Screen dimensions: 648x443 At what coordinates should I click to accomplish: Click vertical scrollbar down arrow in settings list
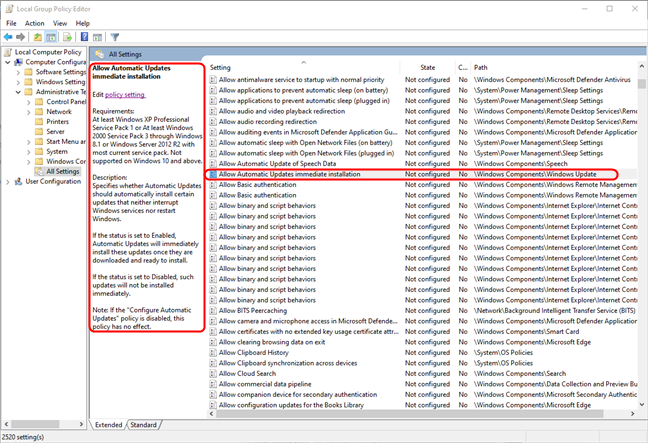click(x=641, y=405)
